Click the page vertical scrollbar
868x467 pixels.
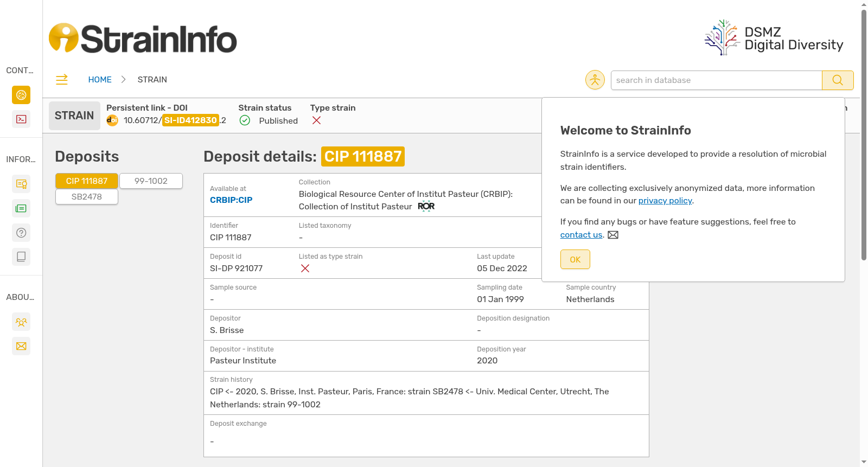(864, 136)
